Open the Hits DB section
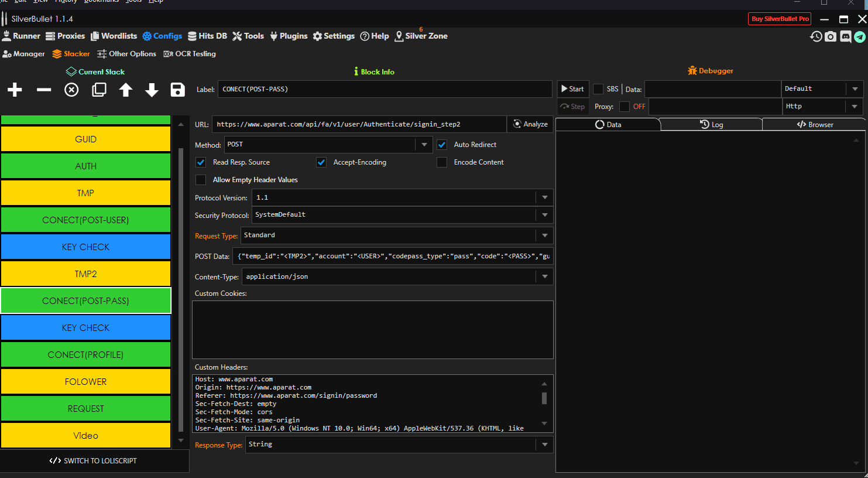The width and height of the screenshot is (868, 478). tap(207, 36)
